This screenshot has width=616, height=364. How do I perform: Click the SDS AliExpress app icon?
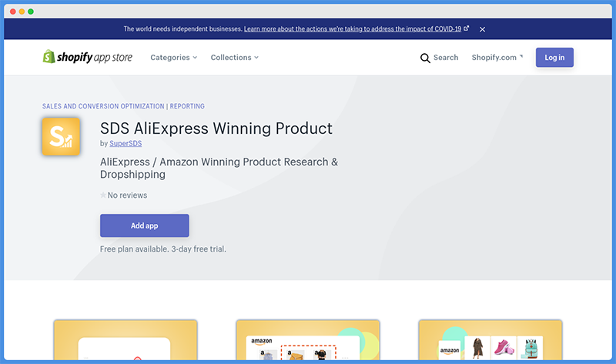(x=61, y=136)
